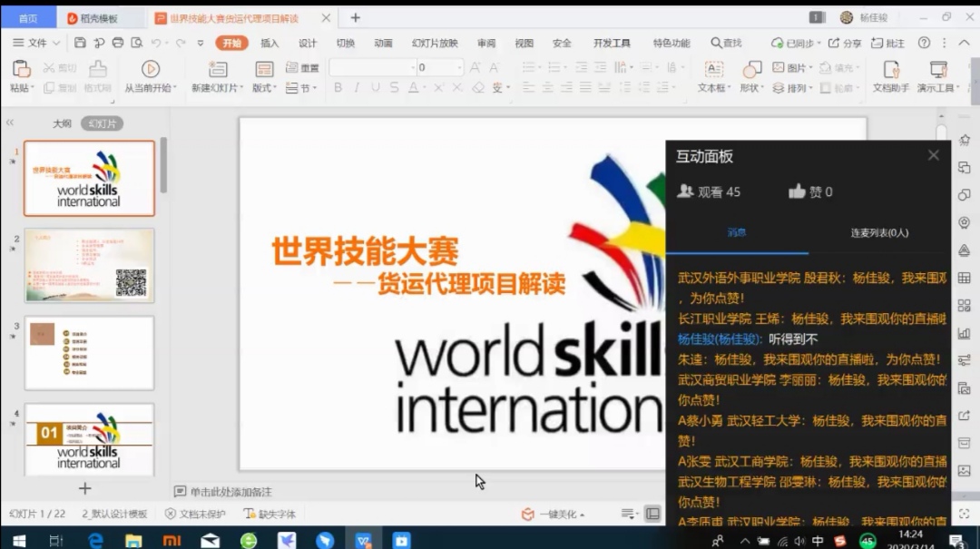
Task: Toggle bold text formatting
Action: click(x=338, y=88)
